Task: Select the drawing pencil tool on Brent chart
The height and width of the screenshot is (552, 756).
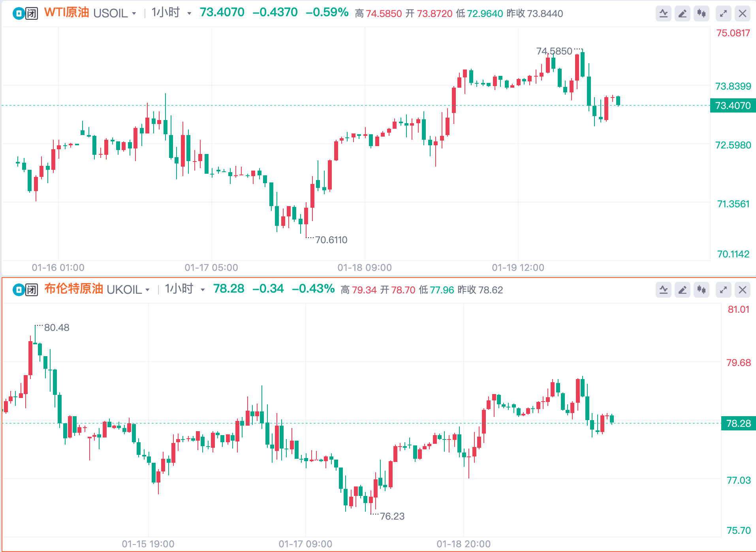Action: pyautogui.click(x=683, y=290)
